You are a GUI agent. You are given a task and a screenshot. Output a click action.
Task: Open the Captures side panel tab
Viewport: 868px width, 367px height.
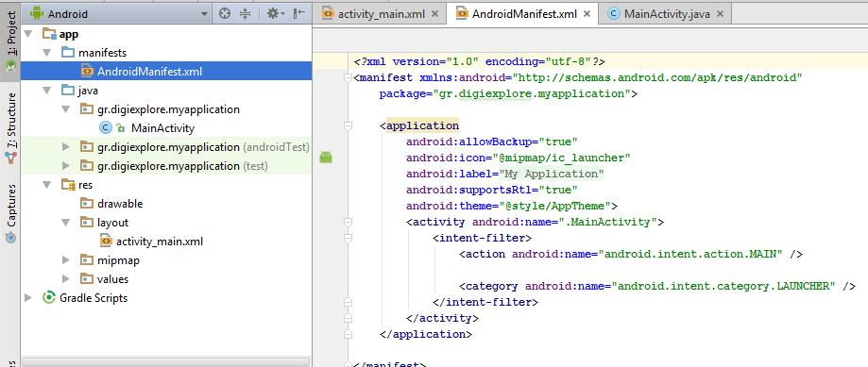(x=10, y=213)
